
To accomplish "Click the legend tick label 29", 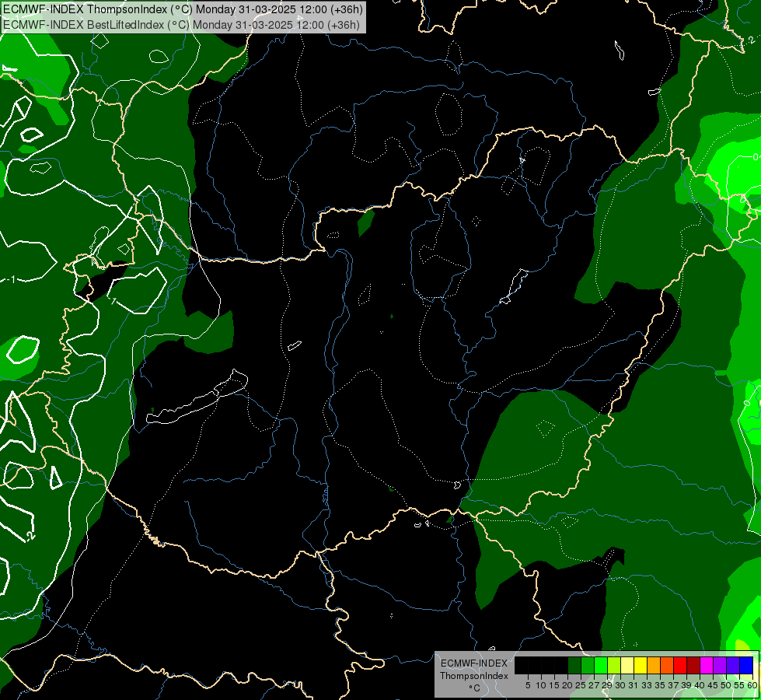I will [607, 685].
